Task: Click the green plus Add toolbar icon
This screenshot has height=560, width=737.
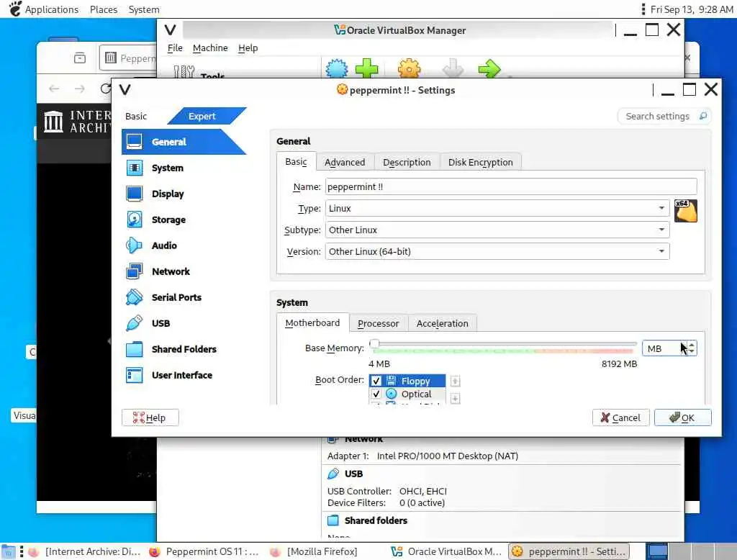Action: click(x=366, y=68)
